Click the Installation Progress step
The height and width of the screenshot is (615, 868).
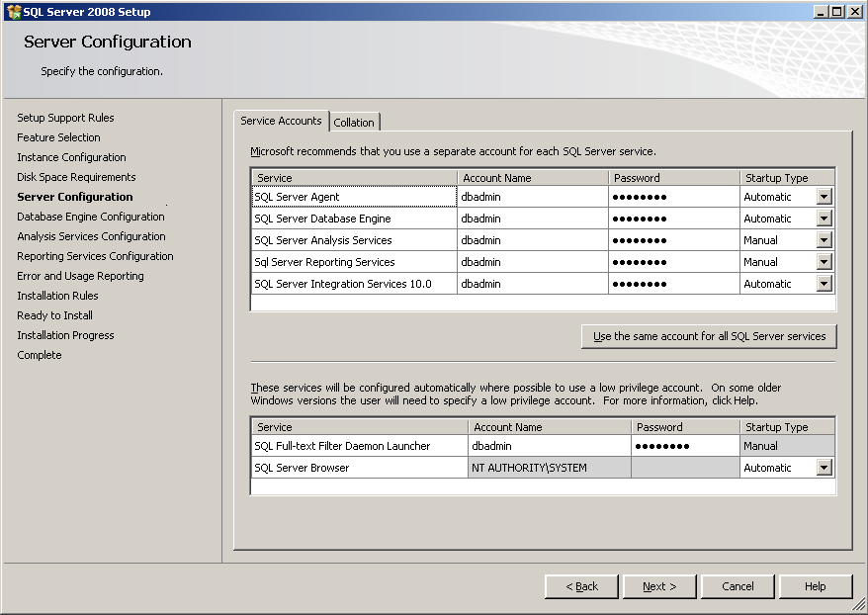[65, 335]
